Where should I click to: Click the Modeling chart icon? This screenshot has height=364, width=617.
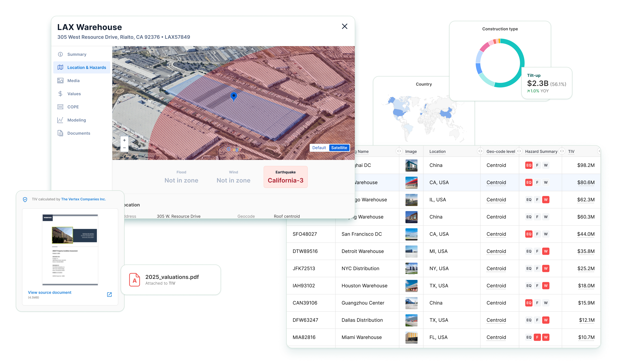pyautogui.click(x=60, y=120)
